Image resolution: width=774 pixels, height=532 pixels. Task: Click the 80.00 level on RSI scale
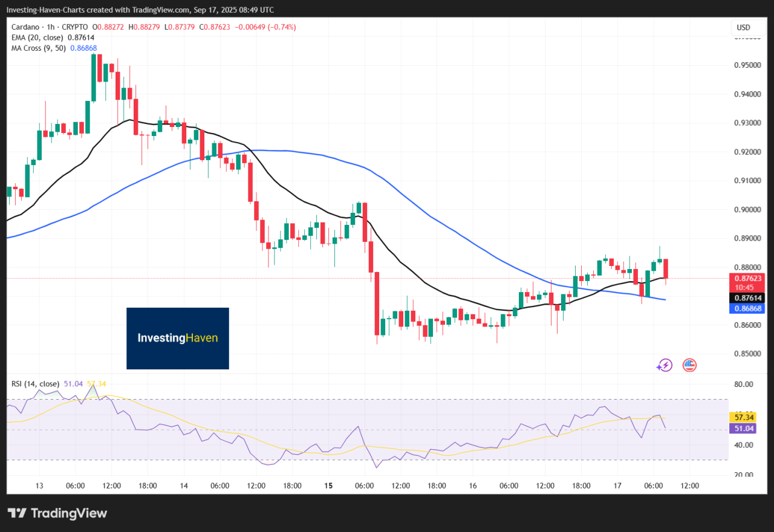[743, 384]
